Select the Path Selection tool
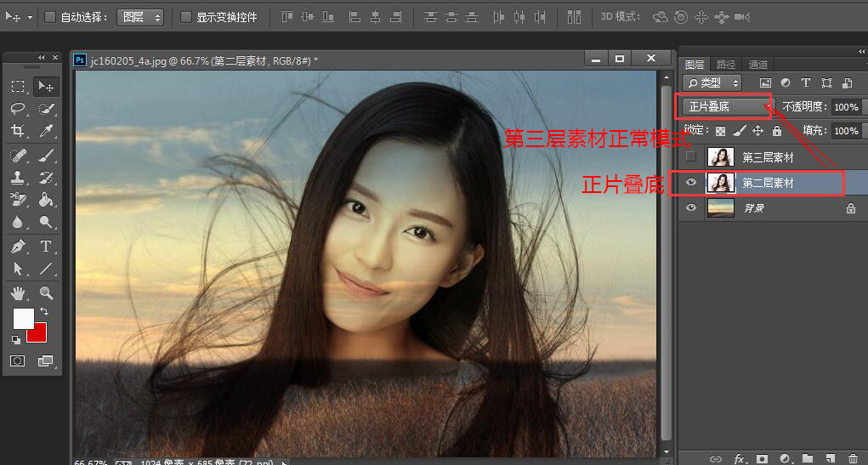Image resolution: width=868 pixels, height=465 pixels. (x=18, y=269)
